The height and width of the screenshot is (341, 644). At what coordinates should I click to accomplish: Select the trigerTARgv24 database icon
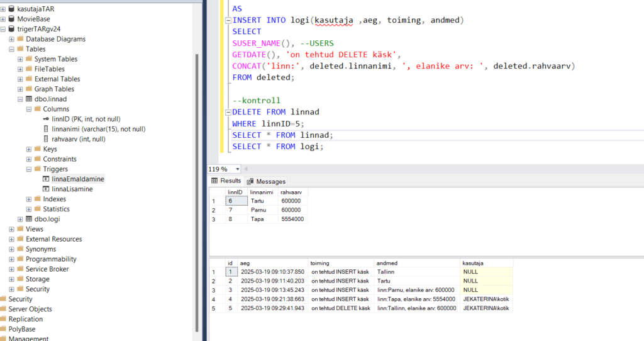coord(11,29)
